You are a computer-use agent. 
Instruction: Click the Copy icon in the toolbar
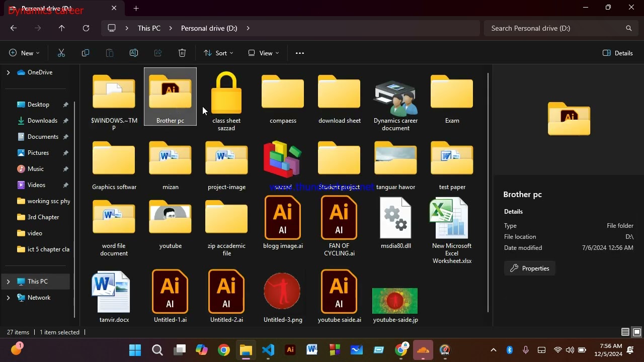click(x=86, y=53)
